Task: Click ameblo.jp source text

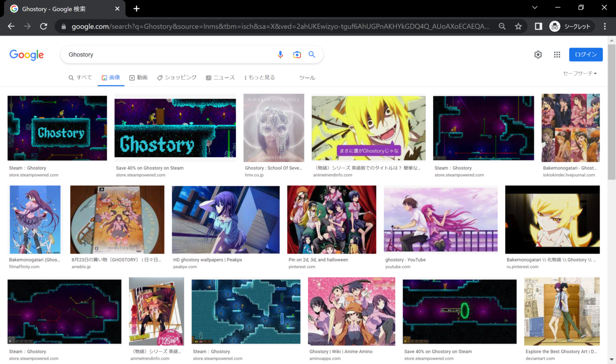Action: click(81, 267)
